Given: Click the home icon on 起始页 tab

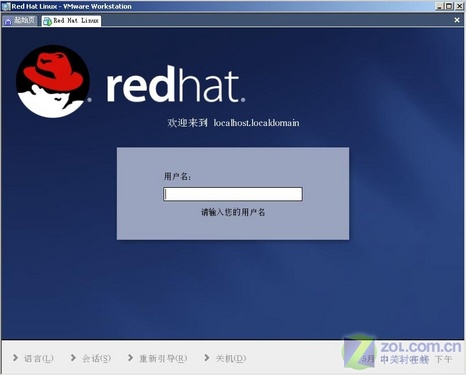Looking at the screenshot, I should tap(8, 21).
